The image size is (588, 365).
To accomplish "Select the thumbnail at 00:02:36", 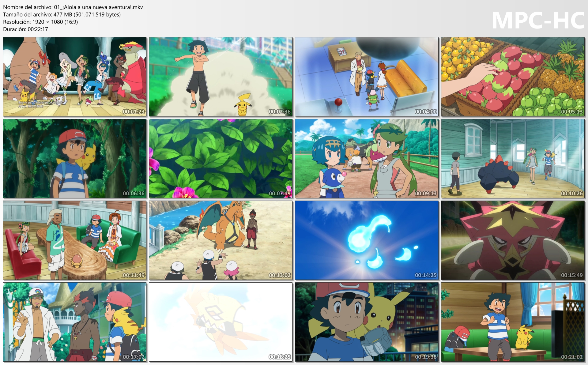I will click(x=221, y=77).
